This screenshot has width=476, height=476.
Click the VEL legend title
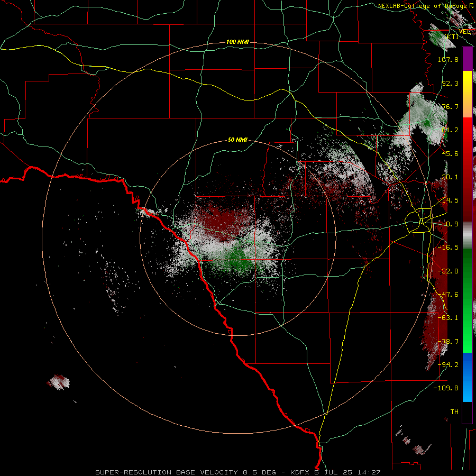pyautogui.click(x=465, y=32)
